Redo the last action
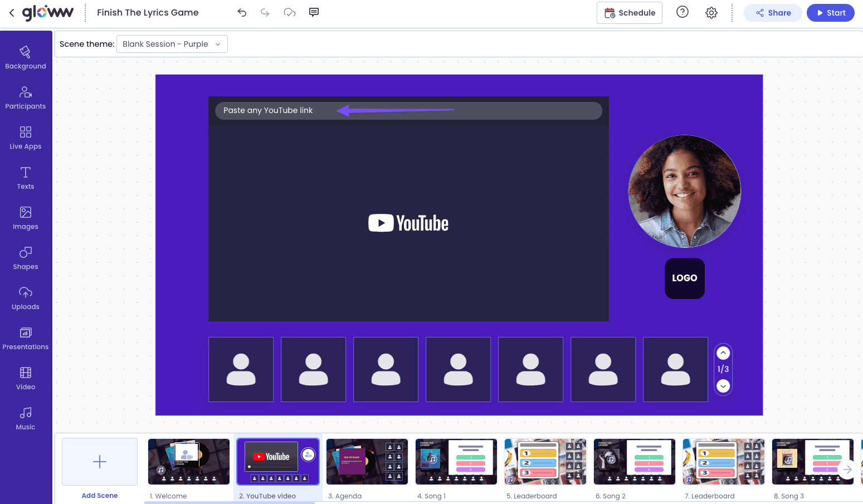 tap(265, 12)
